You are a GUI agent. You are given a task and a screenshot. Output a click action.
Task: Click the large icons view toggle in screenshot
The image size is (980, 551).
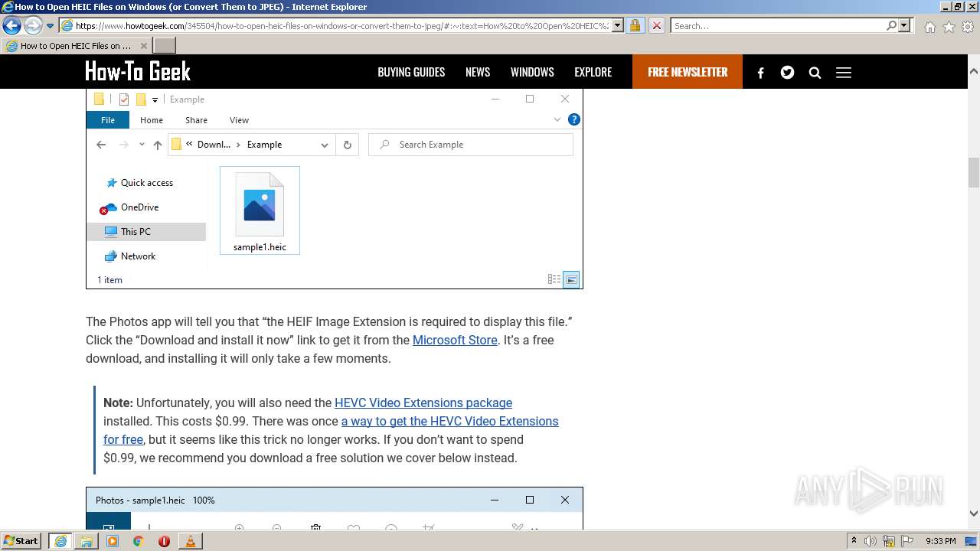point(571,279)
